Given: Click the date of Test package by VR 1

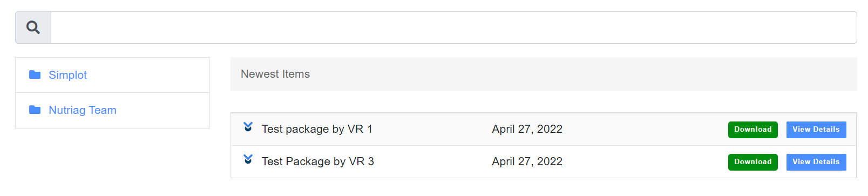Looking at the screenshot, I should [x=527, y=129].
